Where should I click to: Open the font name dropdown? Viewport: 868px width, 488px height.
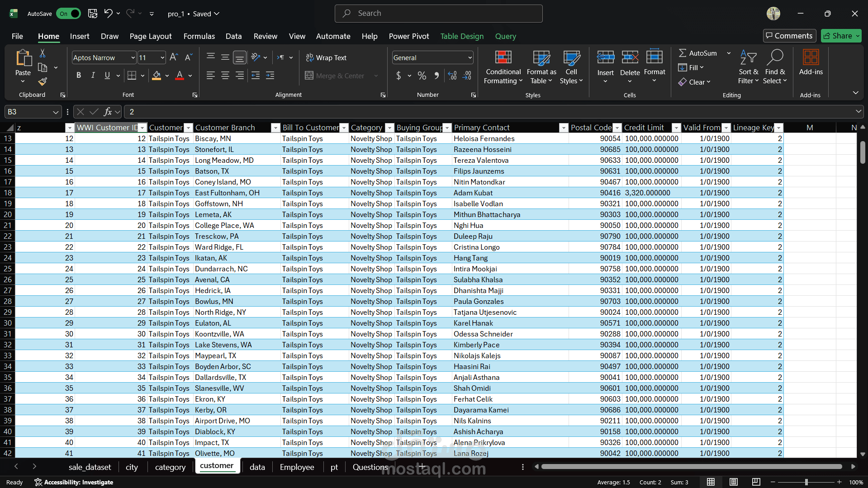(133, 57)
